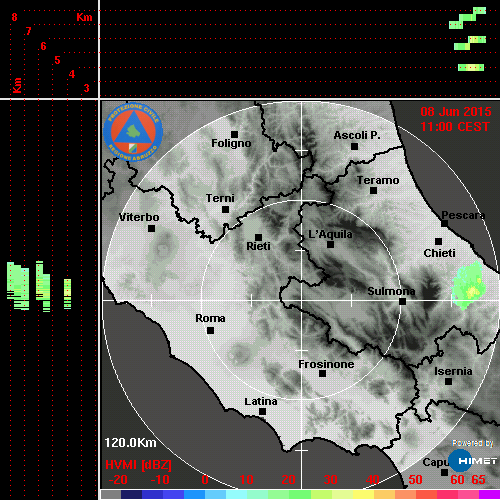Click the '120.0Km' range label
500x500 pixels.
(x=130, y=443)
